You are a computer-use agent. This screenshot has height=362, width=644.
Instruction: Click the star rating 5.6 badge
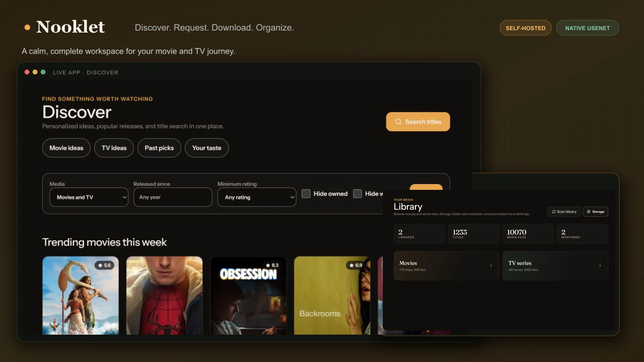(x=104, y=265)
